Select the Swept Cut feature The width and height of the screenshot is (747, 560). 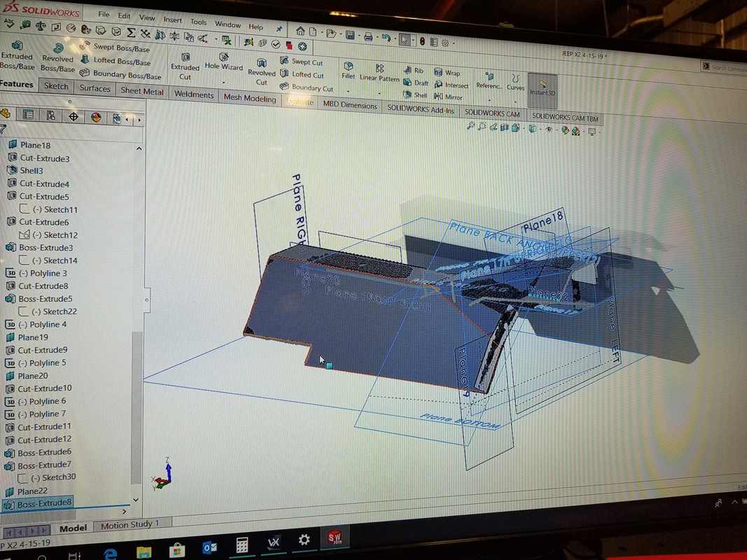point(302,62)
